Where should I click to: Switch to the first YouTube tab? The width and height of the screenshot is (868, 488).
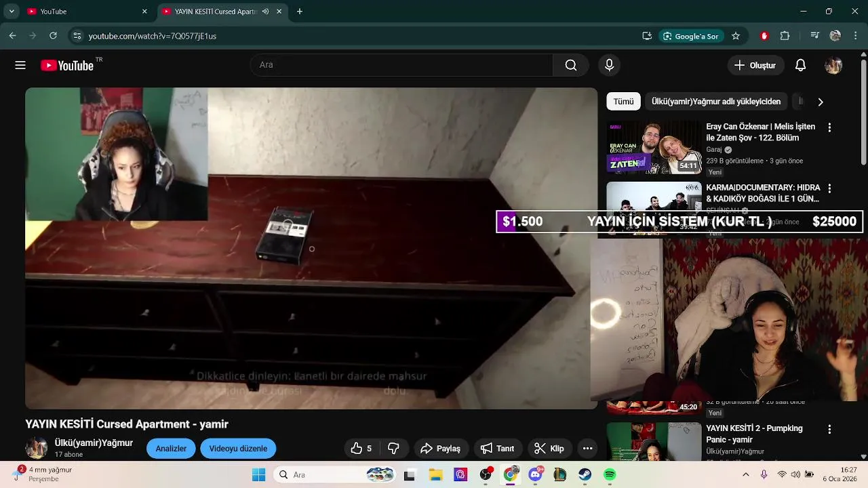(x=85, y=12)
